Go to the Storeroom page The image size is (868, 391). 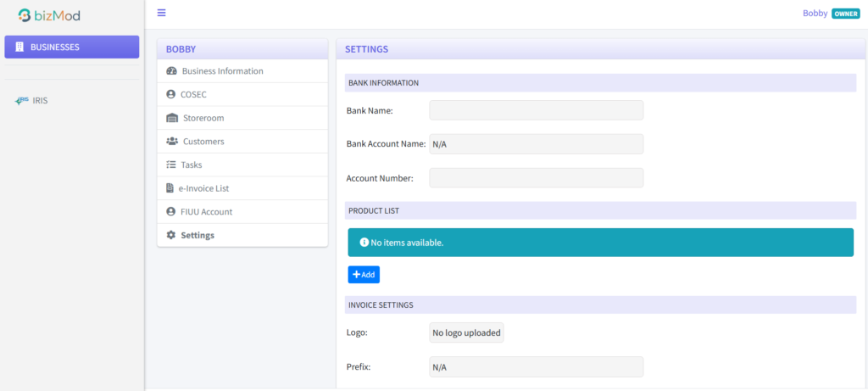tap(203, 118)
